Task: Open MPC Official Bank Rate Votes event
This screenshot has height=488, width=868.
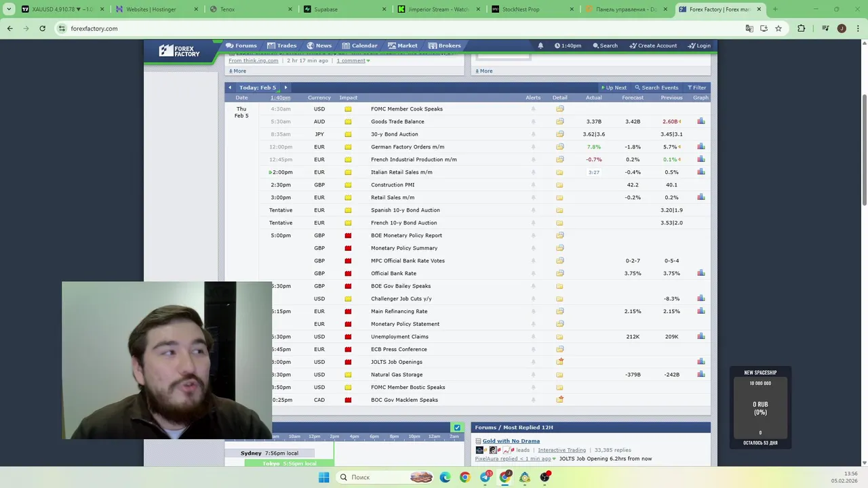Action: coord(408,260)
